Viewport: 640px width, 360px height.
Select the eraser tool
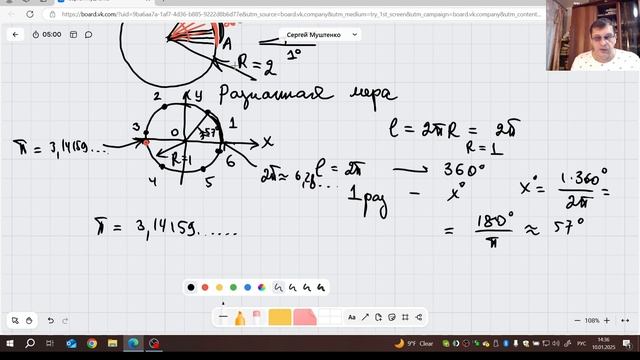(257, 318)
